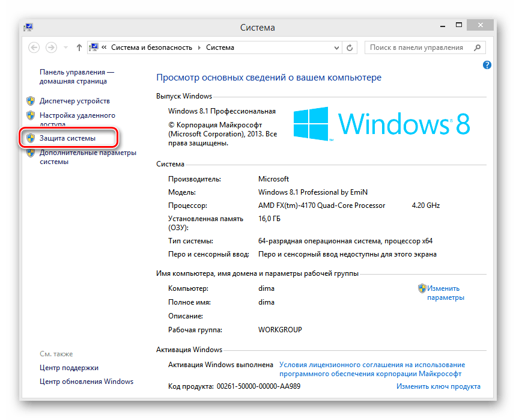Click the Windows 8 logo
The width and height of the screenshot is (516, 420).
[381, 124]
